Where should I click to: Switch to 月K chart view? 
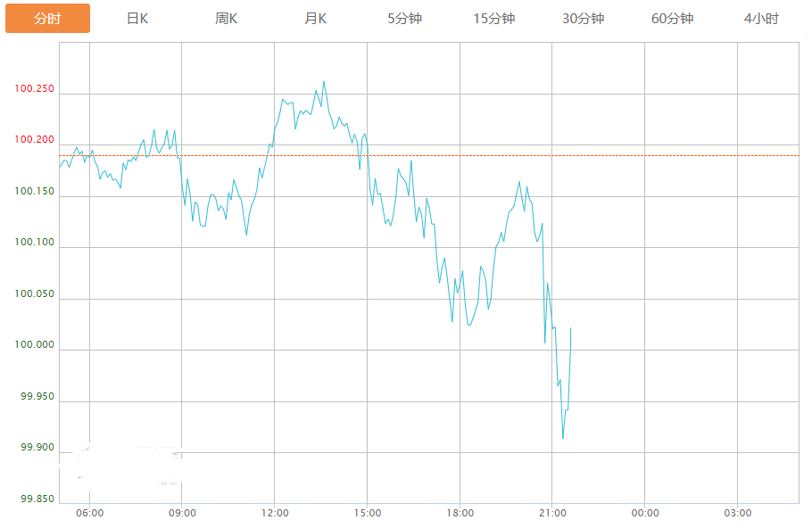tap(316, 19)
